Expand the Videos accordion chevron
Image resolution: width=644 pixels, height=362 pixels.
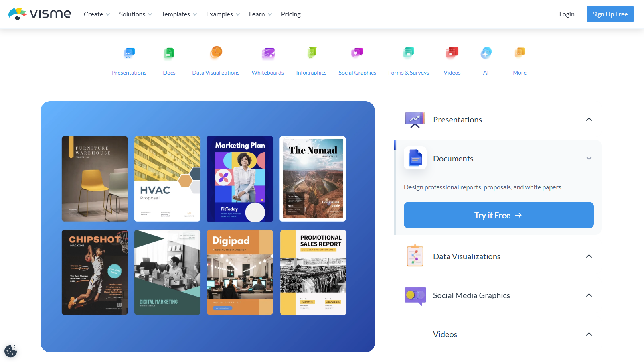coord(589,334)
